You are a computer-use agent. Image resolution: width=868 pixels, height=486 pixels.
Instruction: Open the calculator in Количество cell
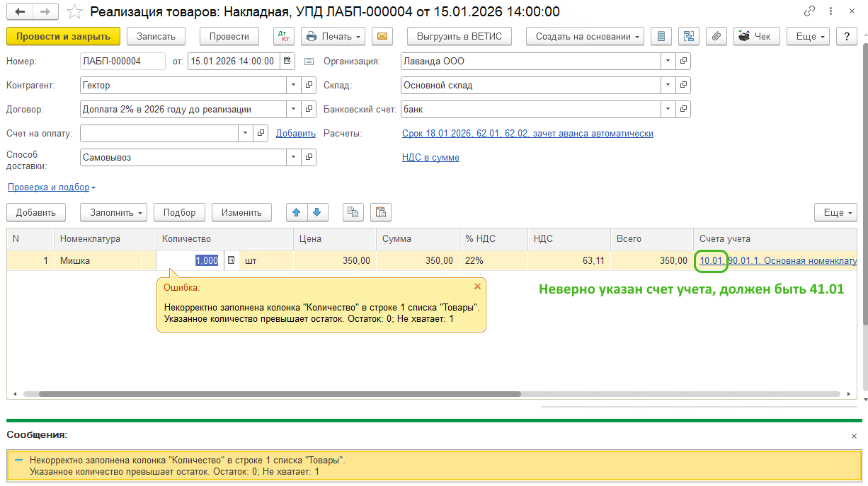click(231, 261)
